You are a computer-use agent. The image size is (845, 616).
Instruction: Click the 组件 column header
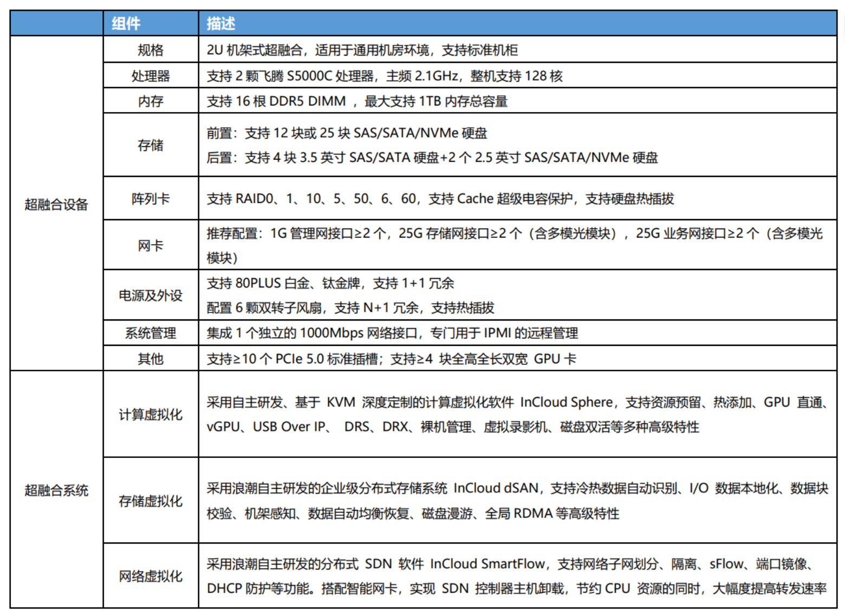(x=126, y=23)
